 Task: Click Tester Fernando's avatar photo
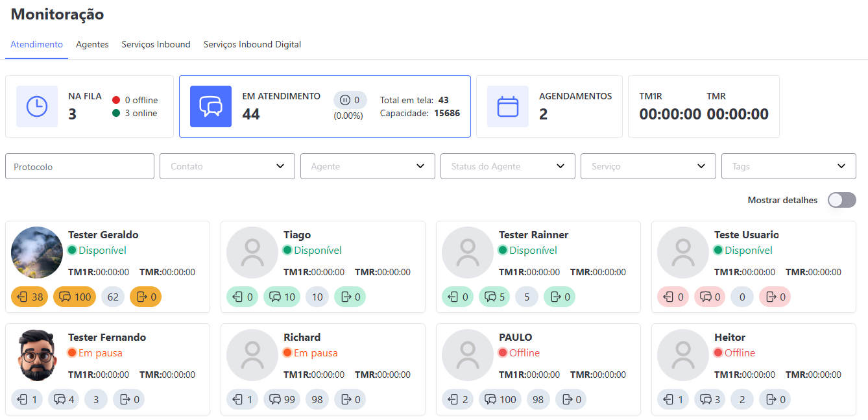36,354
